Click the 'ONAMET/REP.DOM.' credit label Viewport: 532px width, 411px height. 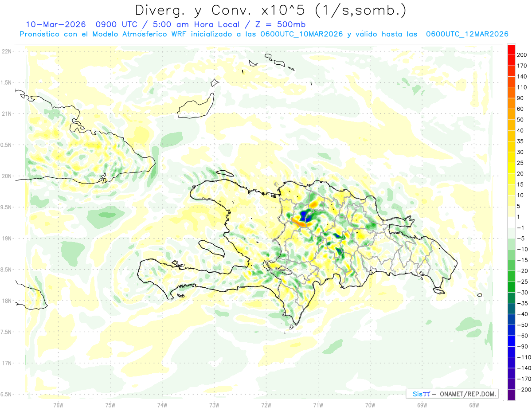coord(469,394)
